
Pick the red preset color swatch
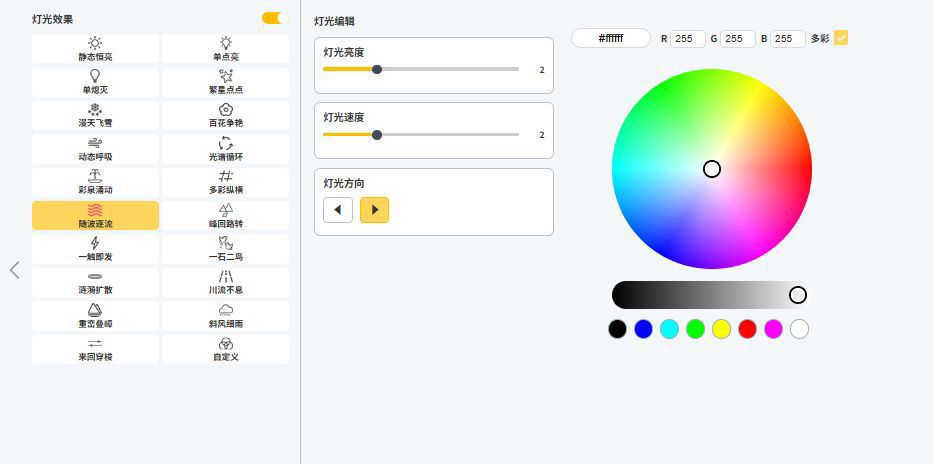click(x=747, y=329)
